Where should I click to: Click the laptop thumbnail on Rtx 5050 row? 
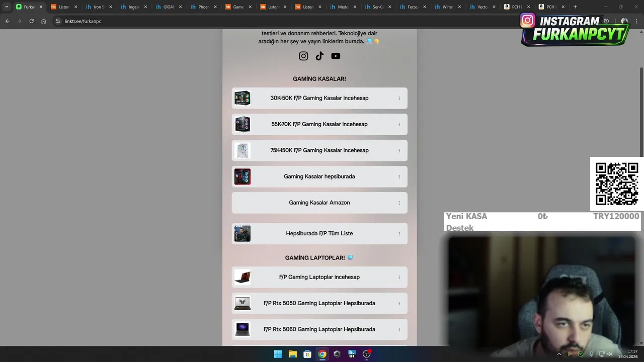[243, 303]
